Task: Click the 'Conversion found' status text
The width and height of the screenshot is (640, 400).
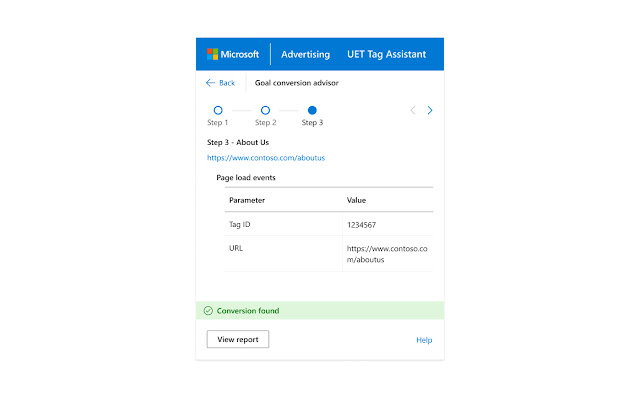Action: click(x=248, y=311)
